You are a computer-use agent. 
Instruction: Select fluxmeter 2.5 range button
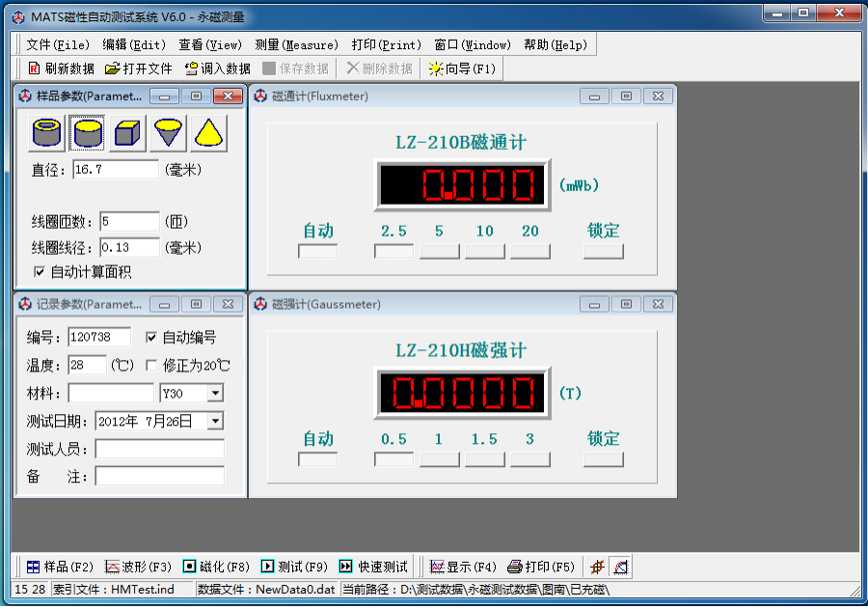point(393,252)
